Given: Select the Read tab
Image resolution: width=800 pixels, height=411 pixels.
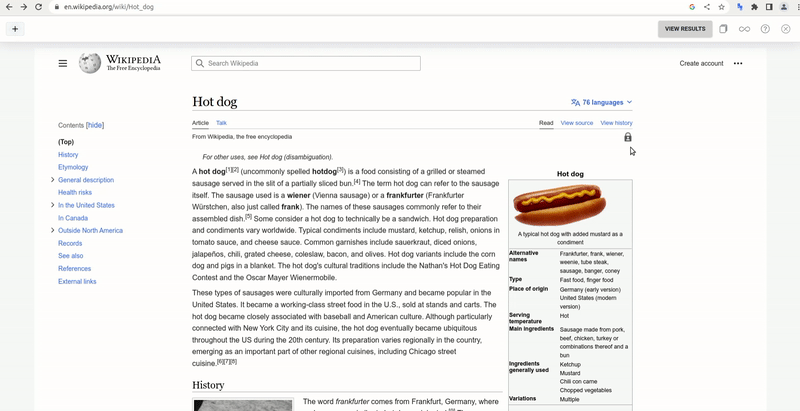Looking at the screenshot, I should 546,123.
